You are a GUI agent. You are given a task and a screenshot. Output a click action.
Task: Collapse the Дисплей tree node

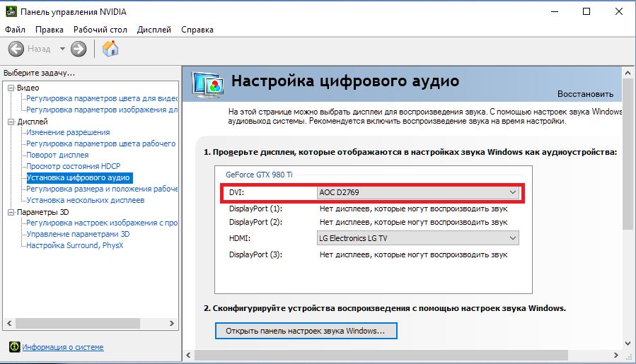point(11,122)
